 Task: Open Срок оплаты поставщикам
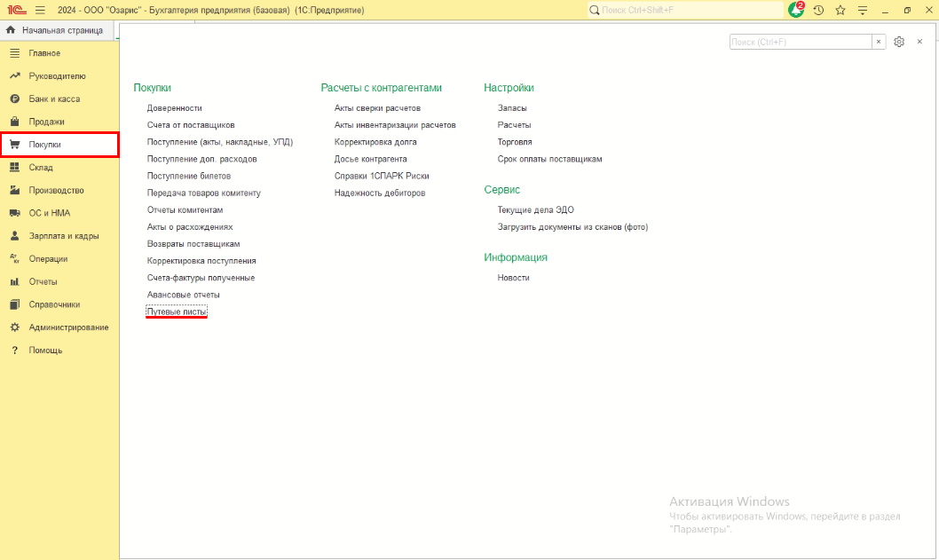[549, 160]
